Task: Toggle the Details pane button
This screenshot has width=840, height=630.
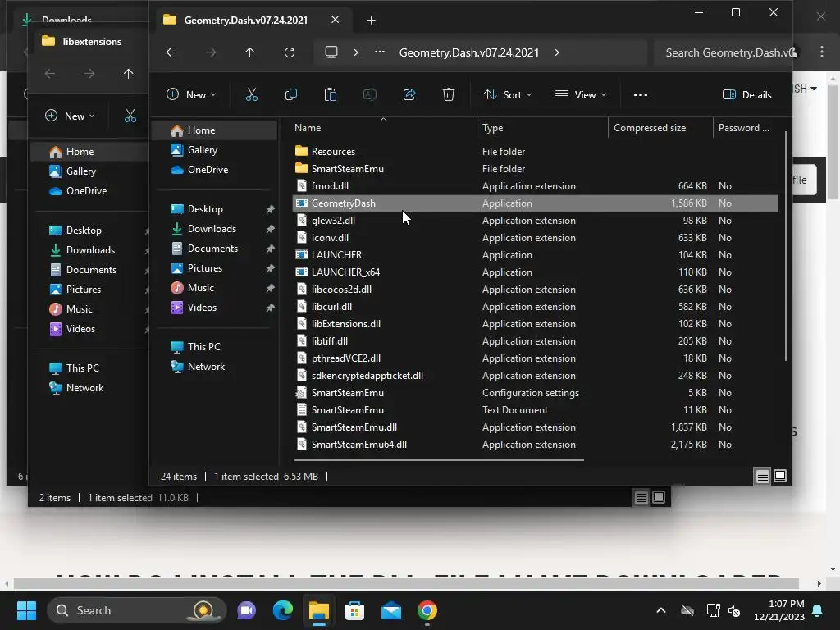Action: click(x=746, y=95)
